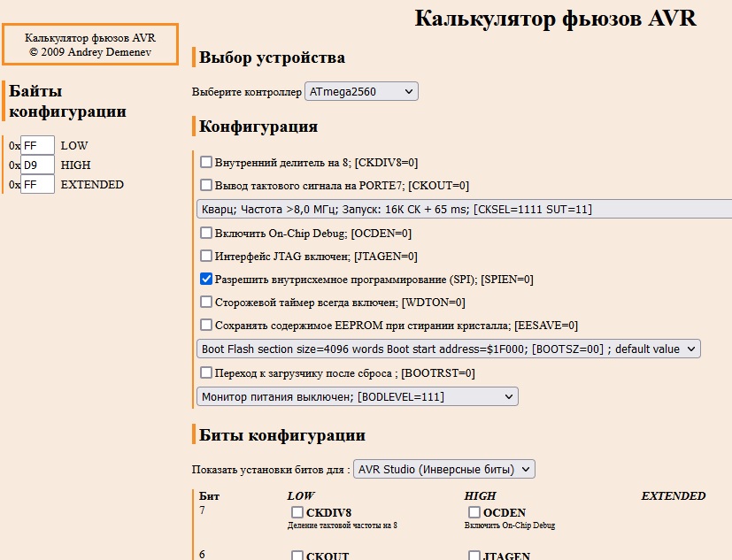
Task: Click the 'Калькулятор фьюзов AVR' page title
Action: (x=556, y=19)
